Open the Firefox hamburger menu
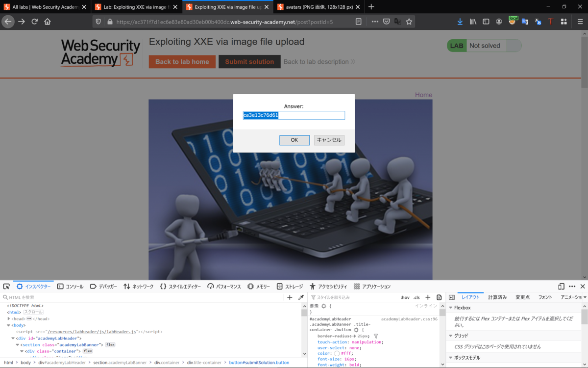This screenshot has height=368, width=588. [x=580, y=22]
